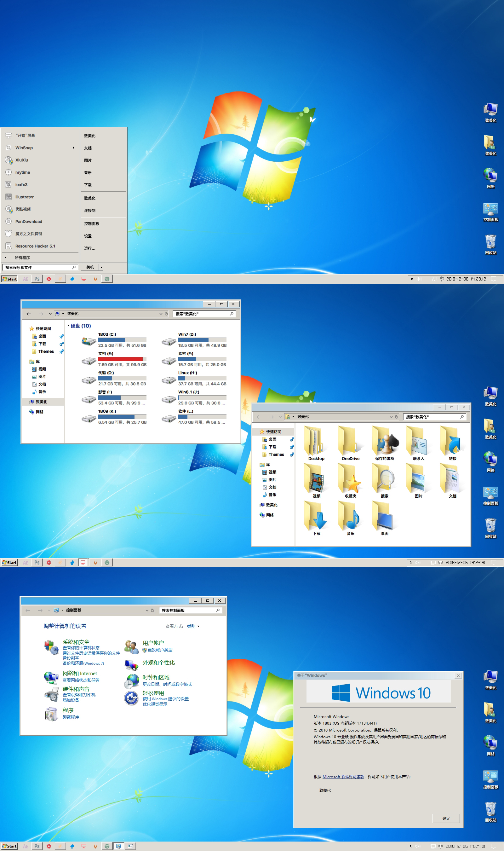
Task: Open the 搜索 folder
Action: click(384, 481)
